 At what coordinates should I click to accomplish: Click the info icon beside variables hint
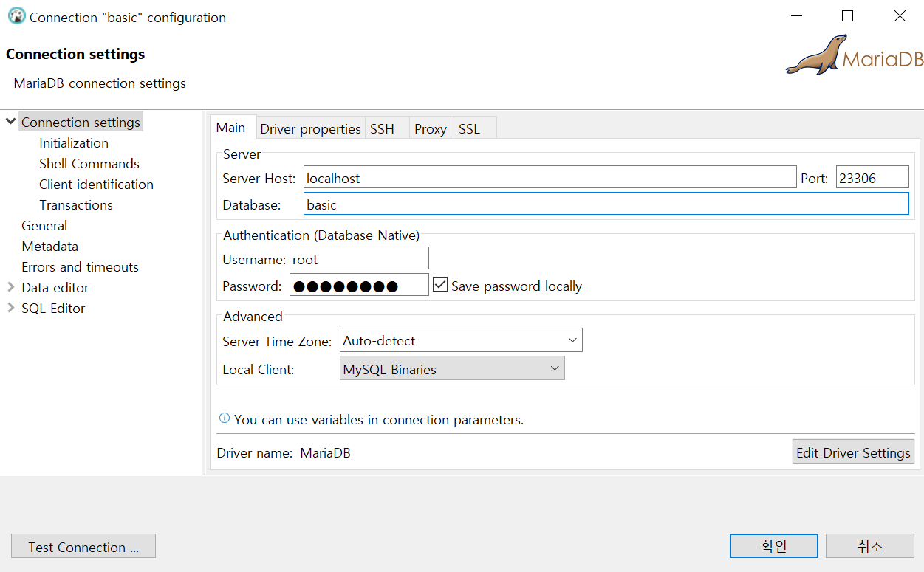[225, 418]
